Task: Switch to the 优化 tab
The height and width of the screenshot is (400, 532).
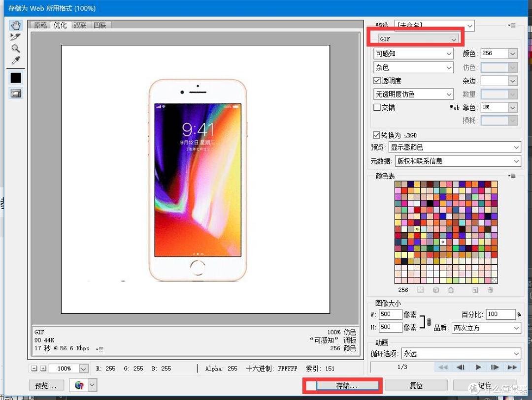Action: pos(60,25)
